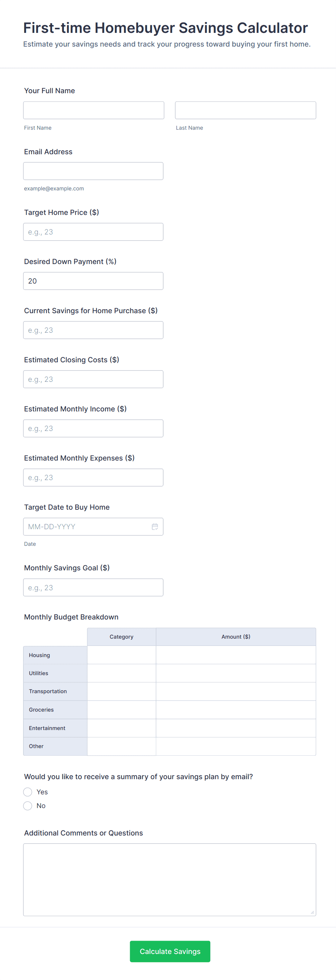Click the Last Name input field
The image size is (336, 980).
[x=245, y=110]
